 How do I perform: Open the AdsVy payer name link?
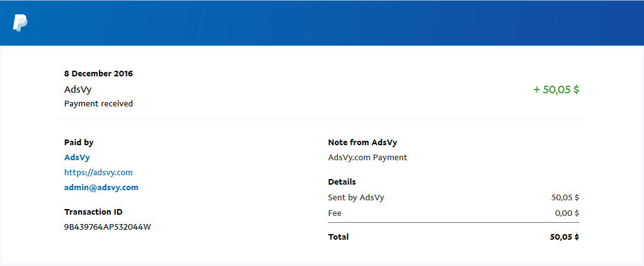77,157
